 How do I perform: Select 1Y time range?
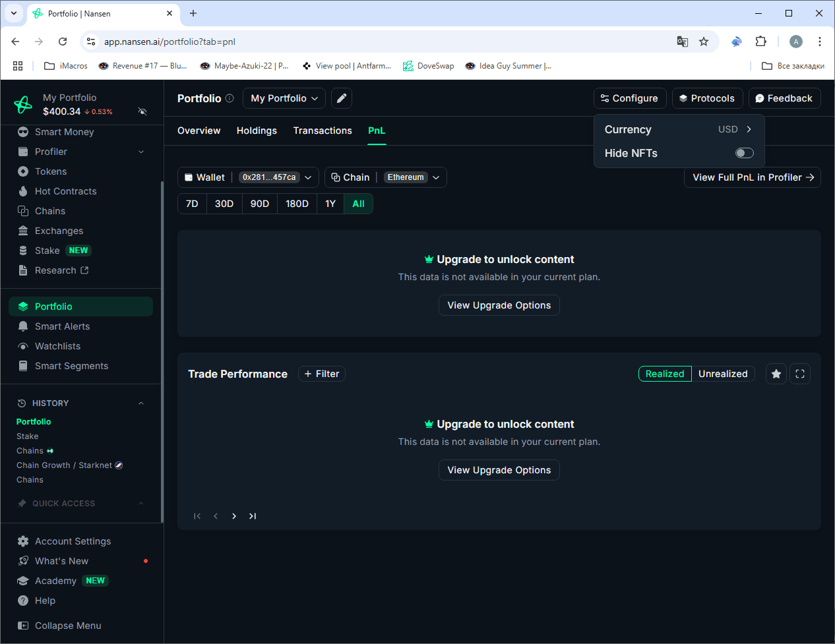coord(330,204)
